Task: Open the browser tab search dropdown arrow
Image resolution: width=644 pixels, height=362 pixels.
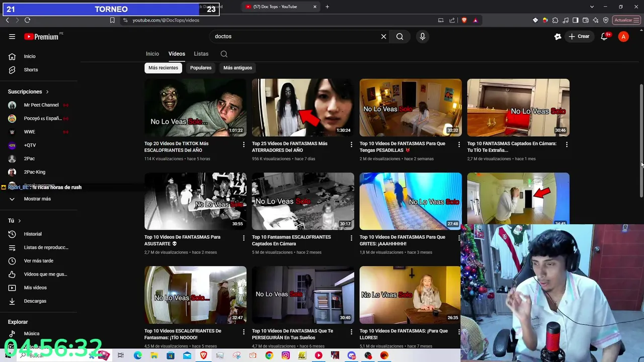Action: pyautogui.click(x=592, y=7)
